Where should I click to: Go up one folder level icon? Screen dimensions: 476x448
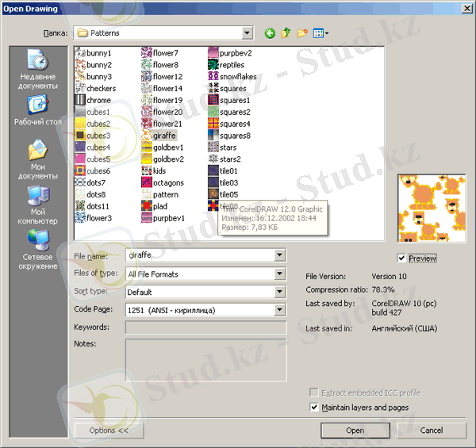[286, 33]
